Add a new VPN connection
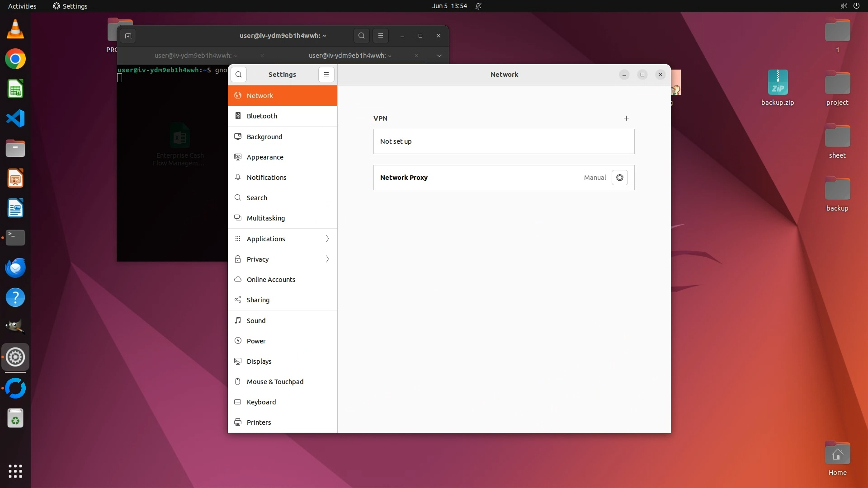Screen dimensions: 868x488 coord(626,118)
